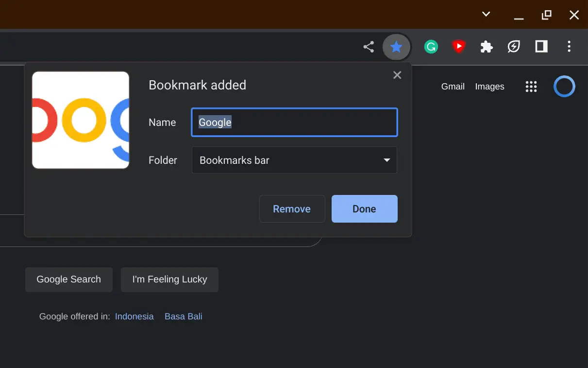Image resolution: width=588 pixels, height=368 pixels.
Task: Close the Bookmark added dialog
Action: [x=397, y=75]
